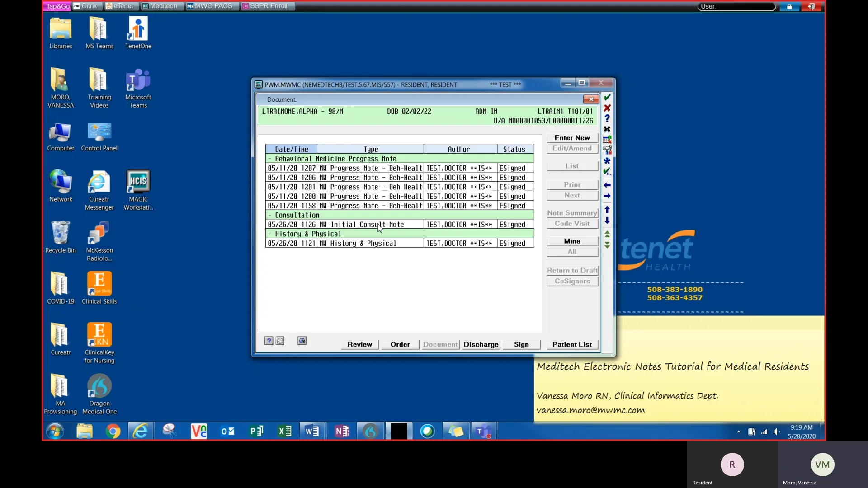Click the question mark help icon

pos(608,118)
